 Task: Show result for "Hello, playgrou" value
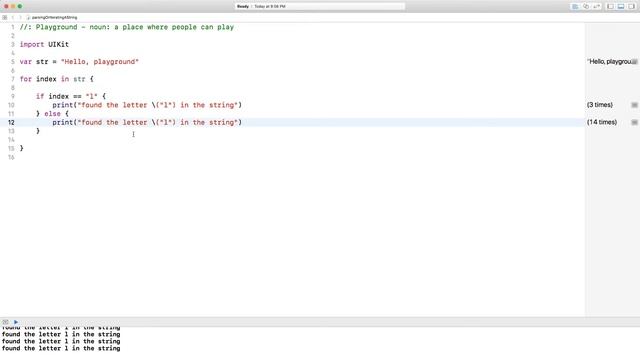click(x=635, y=62)
